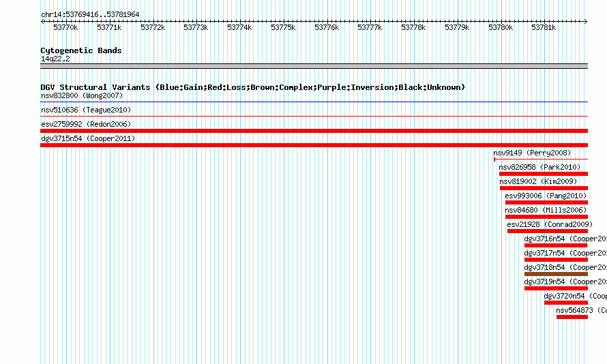Click the 53774k ruler tick label

(x=239, y=27)
